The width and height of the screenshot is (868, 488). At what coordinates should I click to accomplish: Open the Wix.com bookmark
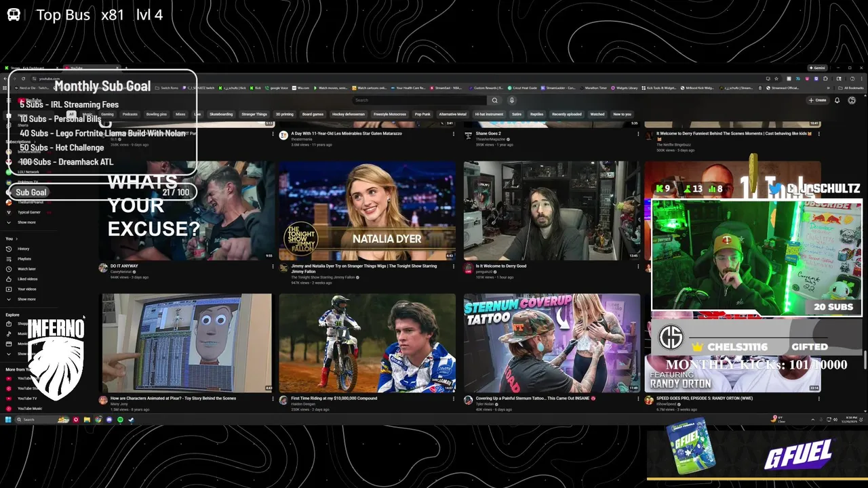(x=301, y=88)
